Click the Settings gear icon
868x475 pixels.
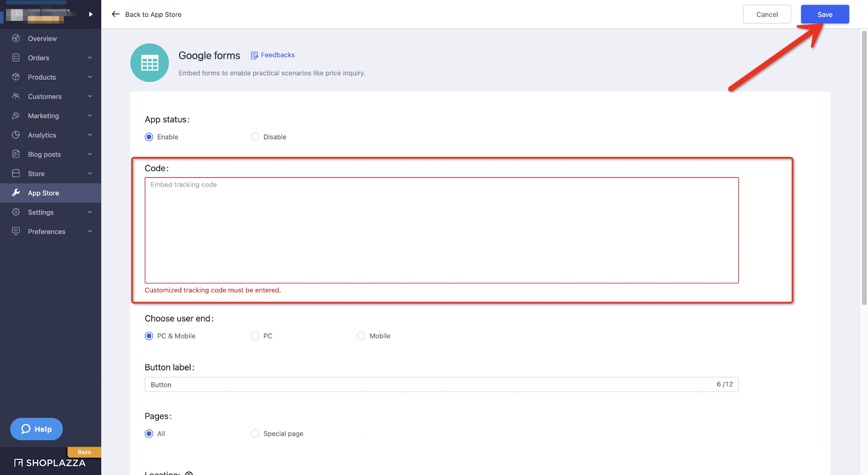pos(16,212)
